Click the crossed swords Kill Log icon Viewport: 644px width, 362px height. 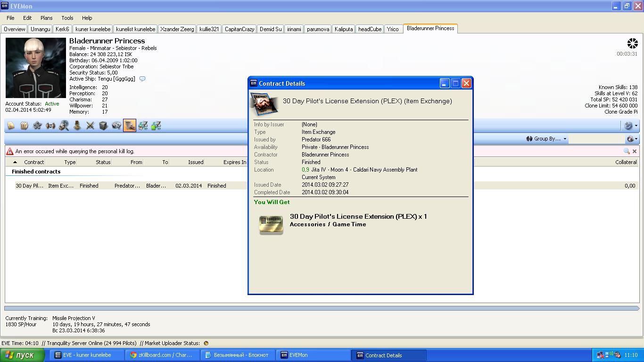(90, 126)
